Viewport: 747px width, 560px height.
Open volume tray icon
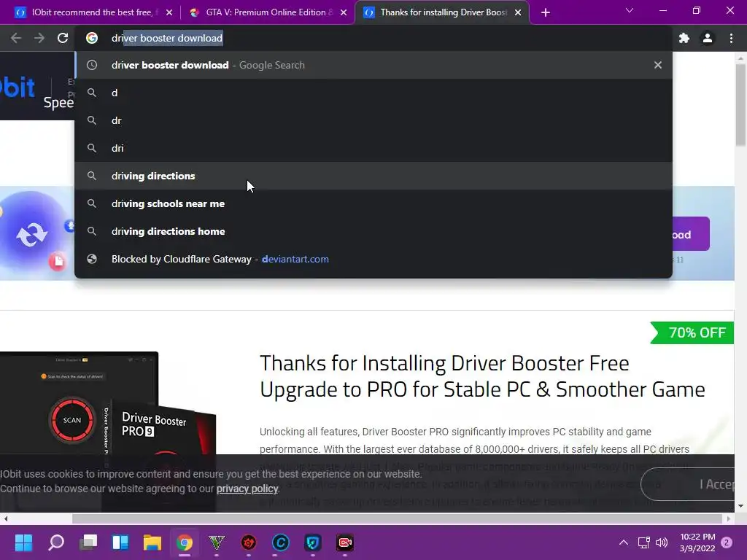pyautogui.click(x=662, y=542)
